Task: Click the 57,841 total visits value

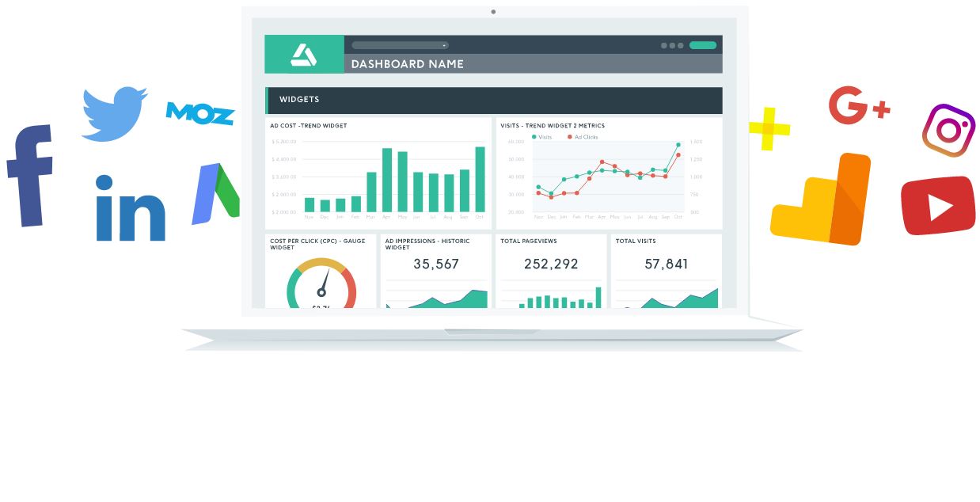Action: point(667,264)
